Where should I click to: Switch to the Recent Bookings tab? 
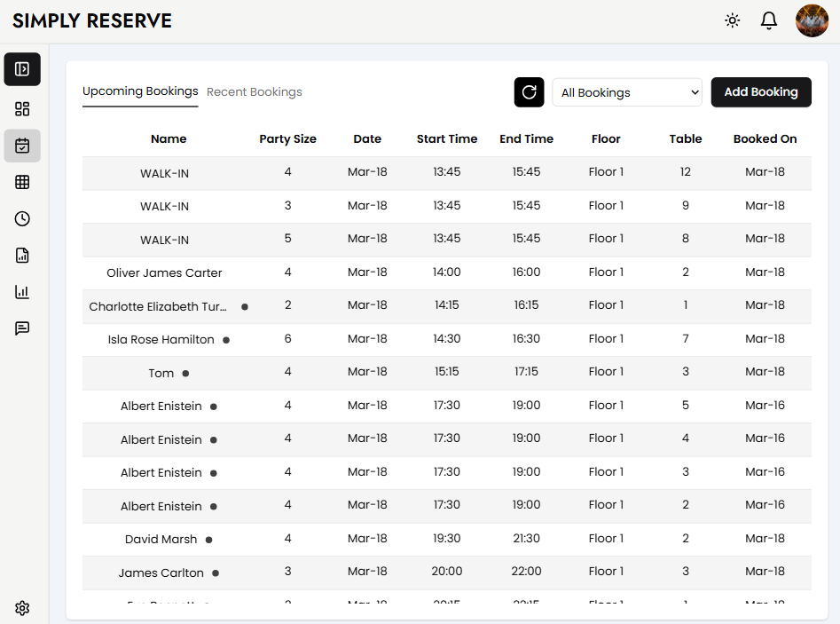click(255, 92)
